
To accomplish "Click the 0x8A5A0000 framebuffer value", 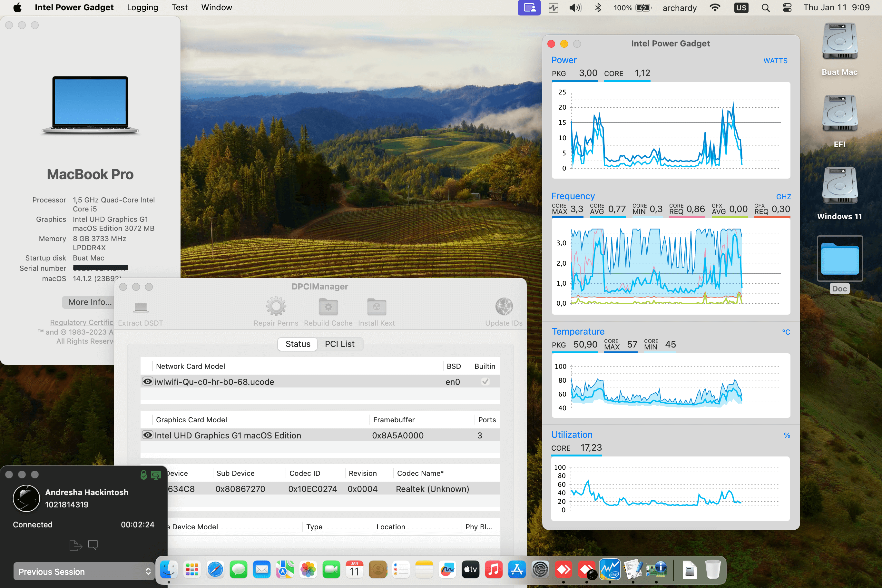I will pyautogui.click(x=398, y=436).
